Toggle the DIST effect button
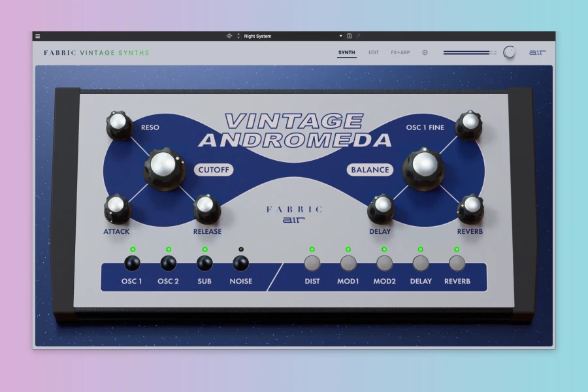The width and height of the screenshot is (588, 392). (312, 263)
